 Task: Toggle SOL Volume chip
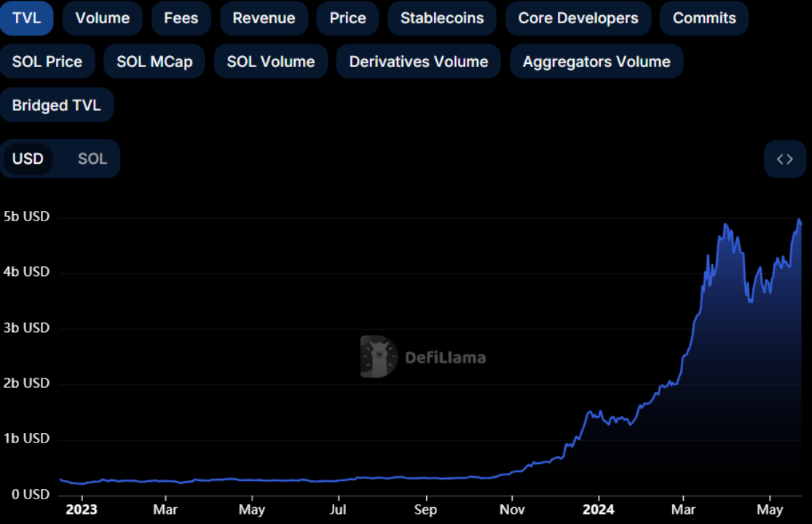pos(271,62)
